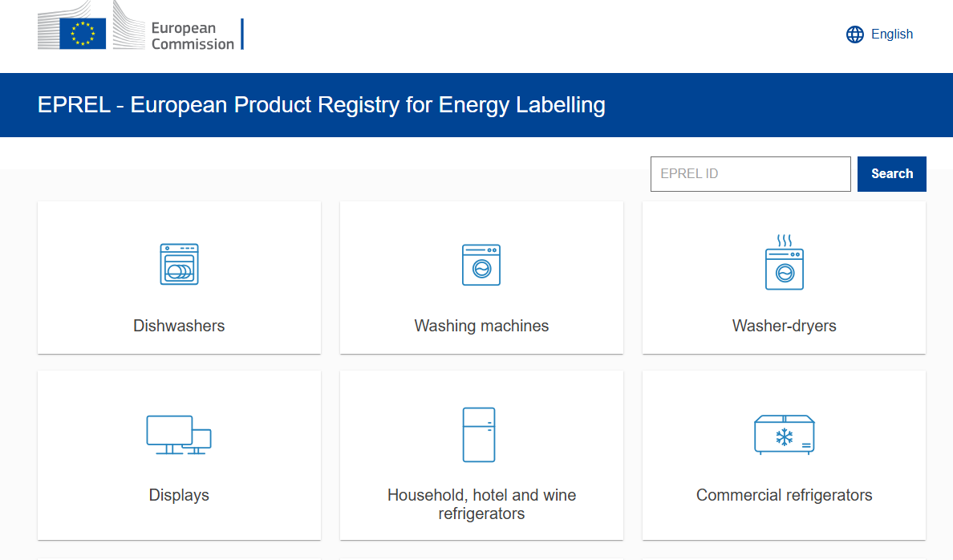Screen dimensions: 953x560
Task: Click the dishwasher icon
Action: (179, 265)
